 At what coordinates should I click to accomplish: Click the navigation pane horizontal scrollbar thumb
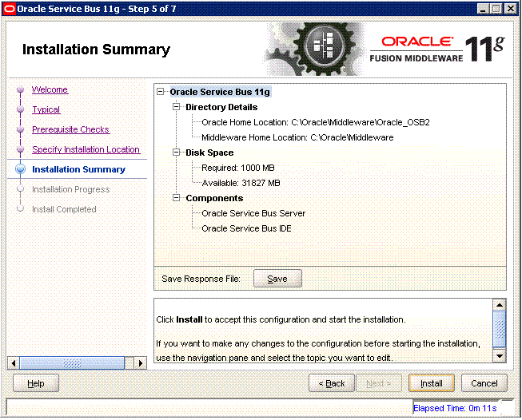coord(72,363)
